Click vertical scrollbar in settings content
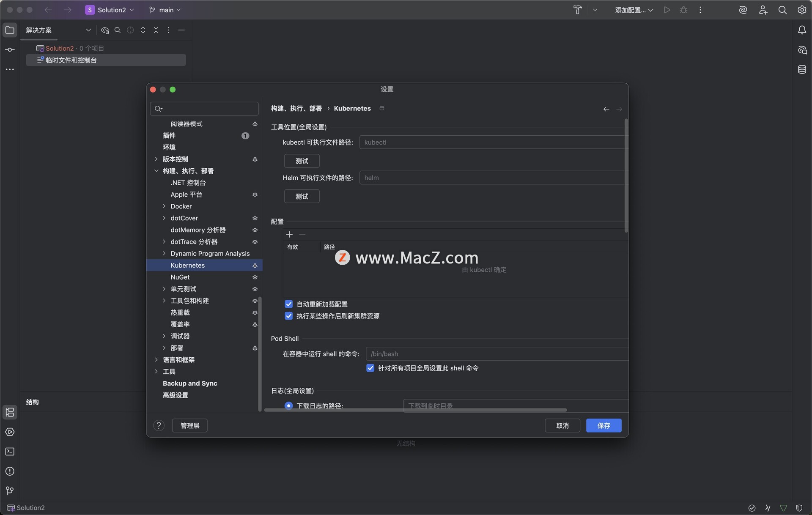Image resolution: width=812 pixels, height=515 pixels. (x=626, y=175)
